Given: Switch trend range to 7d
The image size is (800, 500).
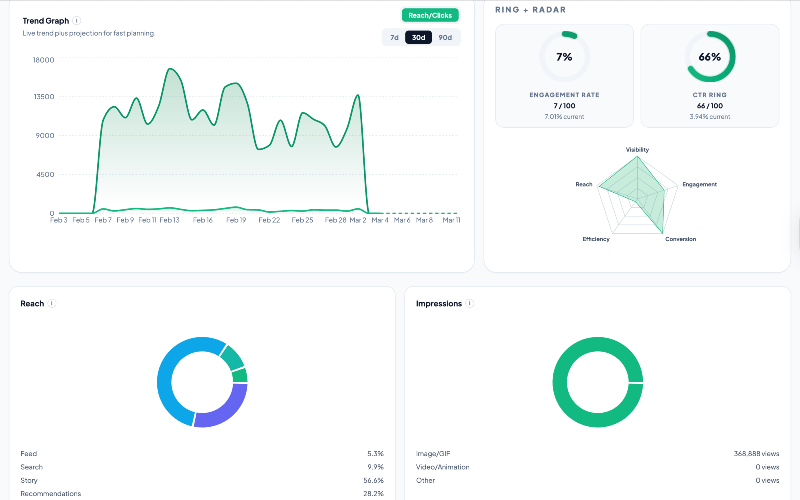Looking at the screenshot, I should 394,37.
